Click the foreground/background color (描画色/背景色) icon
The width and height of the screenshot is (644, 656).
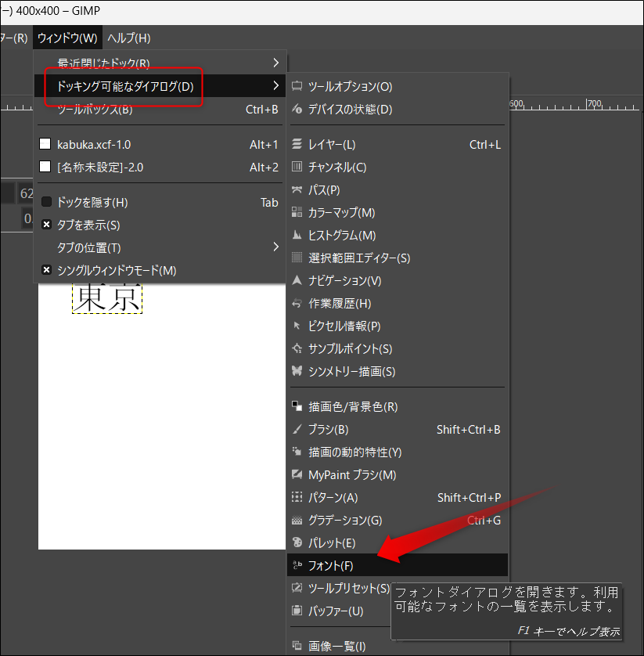pos(297,405)
